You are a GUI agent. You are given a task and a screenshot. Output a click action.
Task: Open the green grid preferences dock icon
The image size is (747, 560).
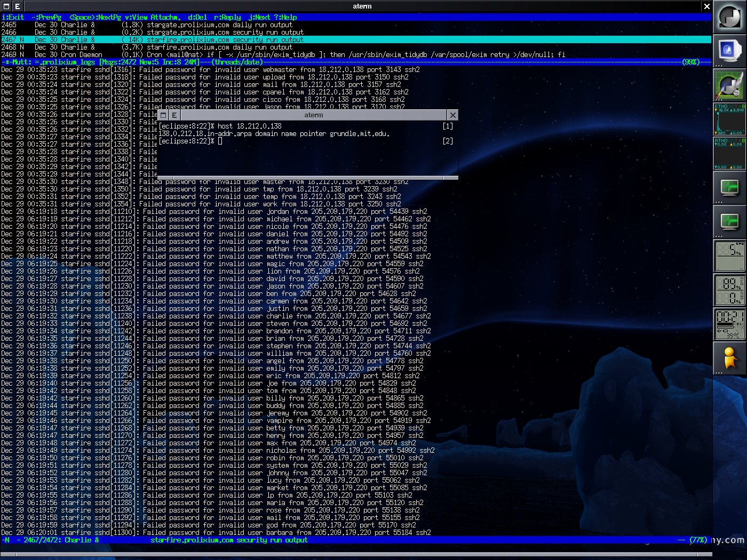tap(730, 85)
